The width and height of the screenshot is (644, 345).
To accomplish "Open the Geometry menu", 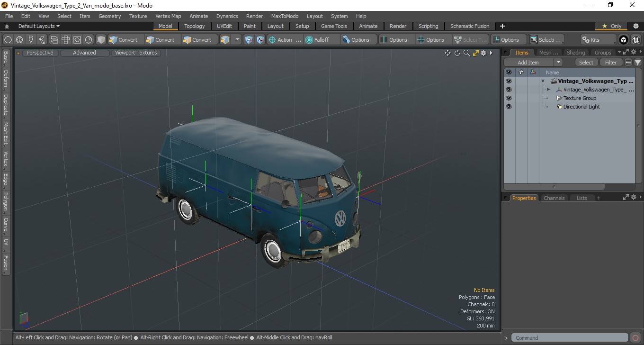I will tap(110, 16).
